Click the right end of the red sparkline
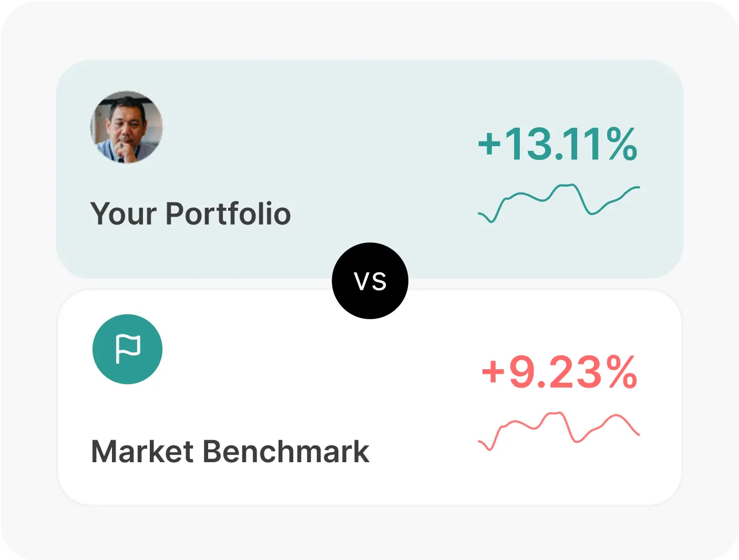Screen dimensions: 739x560 click(638, 434)
